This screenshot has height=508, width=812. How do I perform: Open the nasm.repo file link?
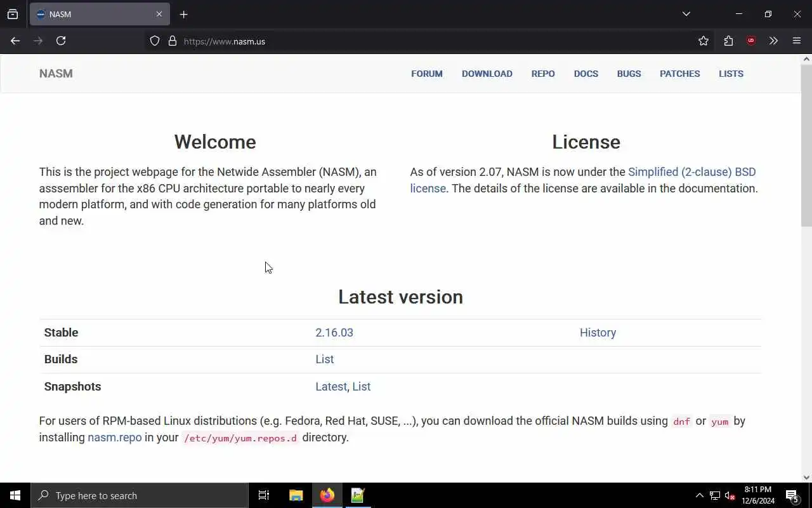point(115,438)
